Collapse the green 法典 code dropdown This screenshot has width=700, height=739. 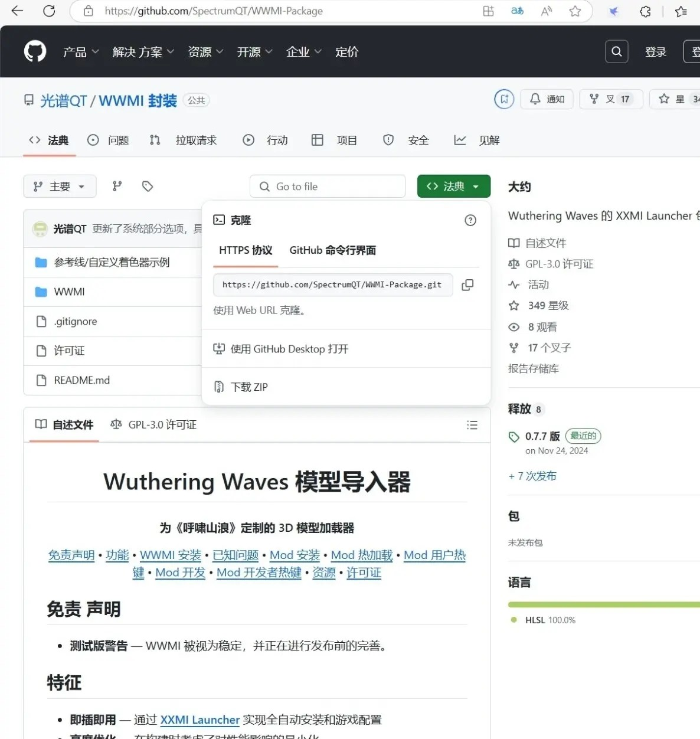453,187
